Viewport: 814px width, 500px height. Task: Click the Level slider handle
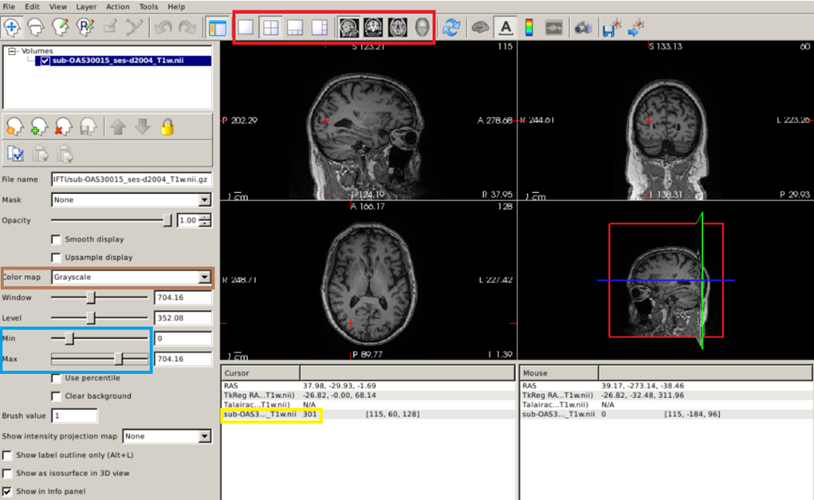pyautogui.click(x=91, y=318)
